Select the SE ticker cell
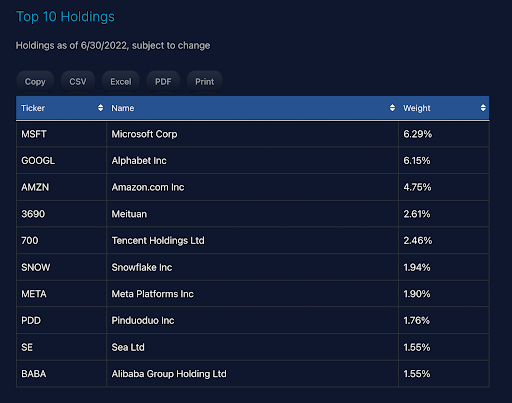 pyautogui.click(x=61, y=347)
